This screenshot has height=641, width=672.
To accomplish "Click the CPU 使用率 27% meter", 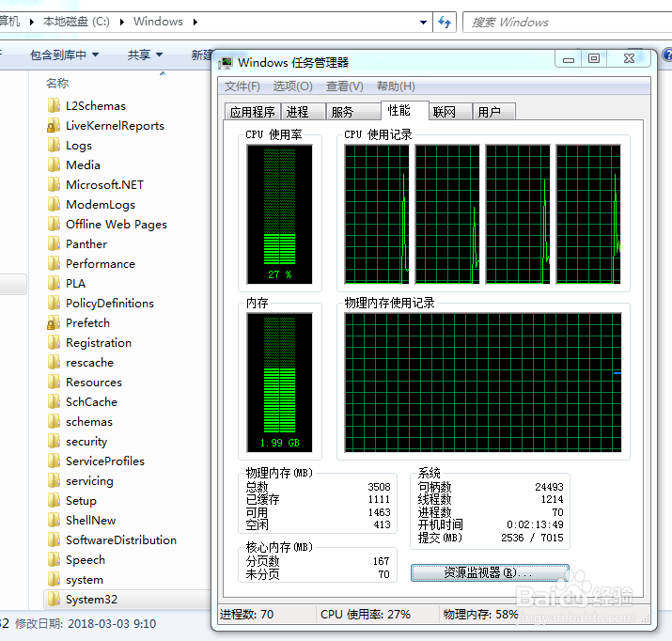I will pyautogui.click(x=279, y=214).
